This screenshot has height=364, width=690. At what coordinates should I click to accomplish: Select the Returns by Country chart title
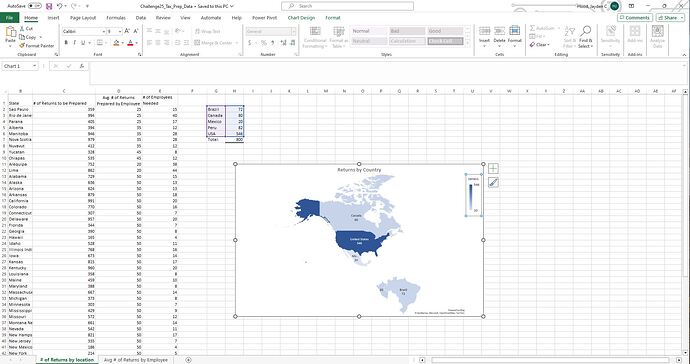tap(359, 170)
